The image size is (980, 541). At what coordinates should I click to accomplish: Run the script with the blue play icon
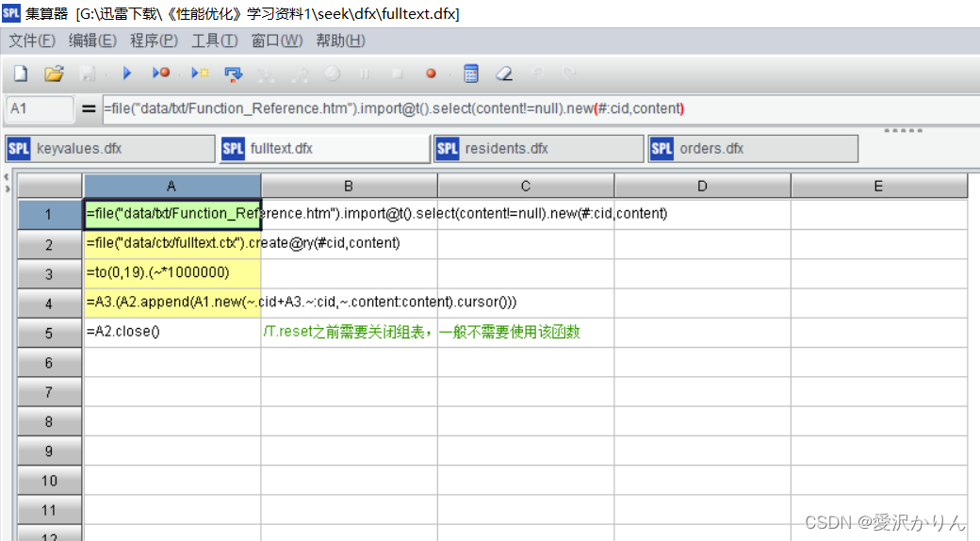click(x=127, y=74)
